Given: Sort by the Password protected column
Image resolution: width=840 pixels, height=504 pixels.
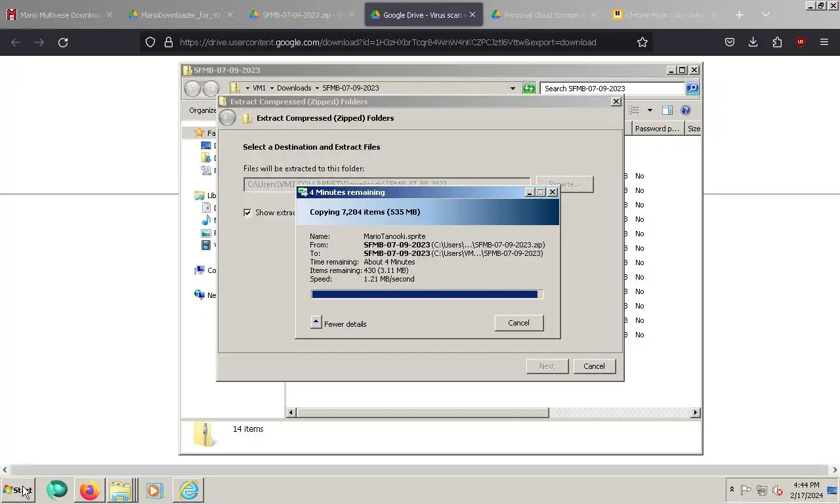Looking at the screenshot, I should [657, 129].
